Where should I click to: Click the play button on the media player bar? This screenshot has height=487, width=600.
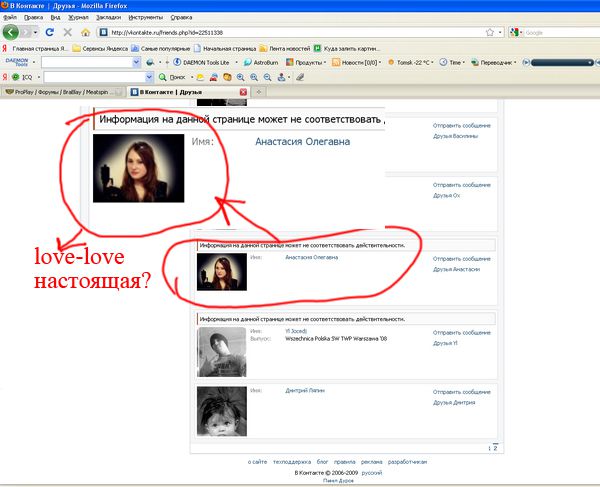click(526, 62)
